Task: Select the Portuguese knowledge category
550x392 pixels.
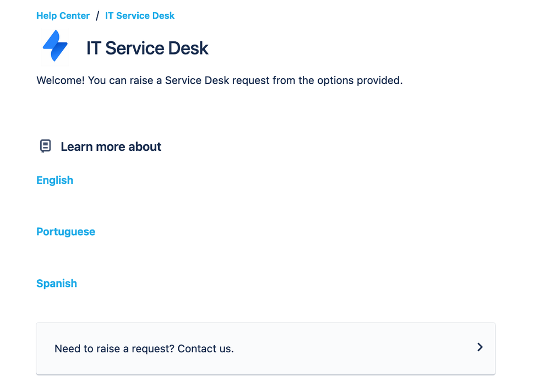Action: 66,232
